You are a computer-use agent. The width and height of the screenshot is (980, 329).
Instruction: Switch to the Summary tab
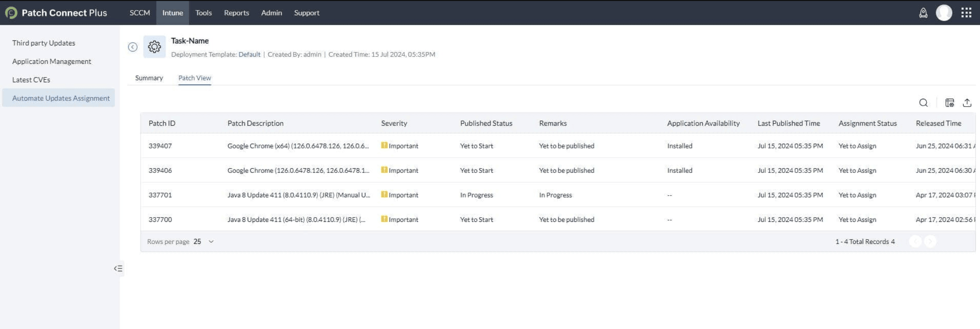tap(149, 78)
